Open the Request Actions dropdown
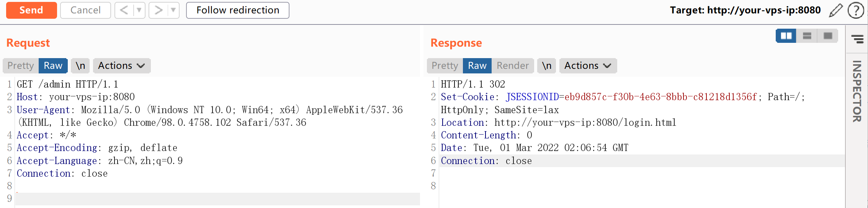This screenshot has width=868, height=208. point(121,66)
